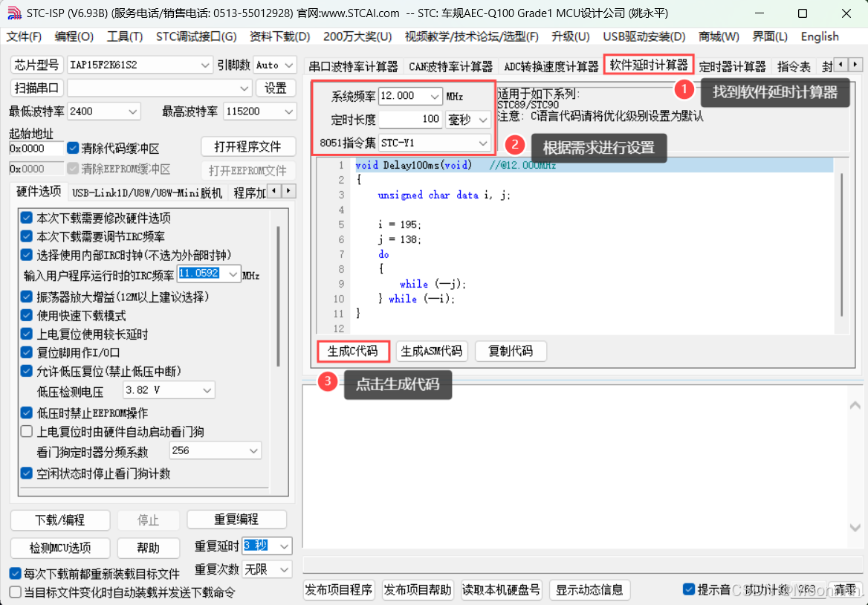Toggle 本次下载需要修改硬件选项 checkbox
This screenshot has height=605, width=868.
[x=27, y=218]
